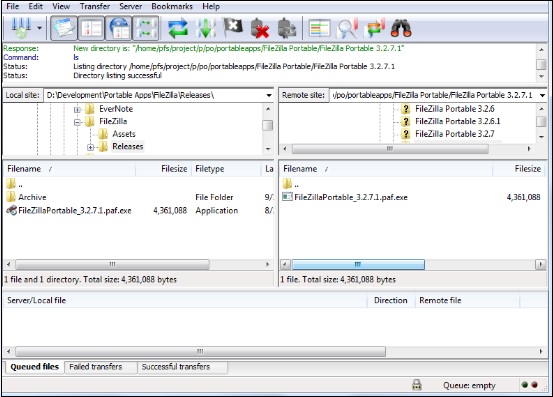Image resolution: width=553 pixels, height=397 pixels.
Task: Sort remote files by Filesize column
Action: (520, 169)
